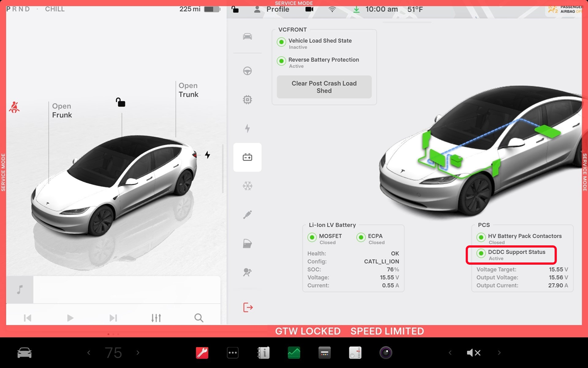The width and height of the screenshot is (588, 368).
Task: Unmute the volume speaker icon
Action: click(473, 353)
